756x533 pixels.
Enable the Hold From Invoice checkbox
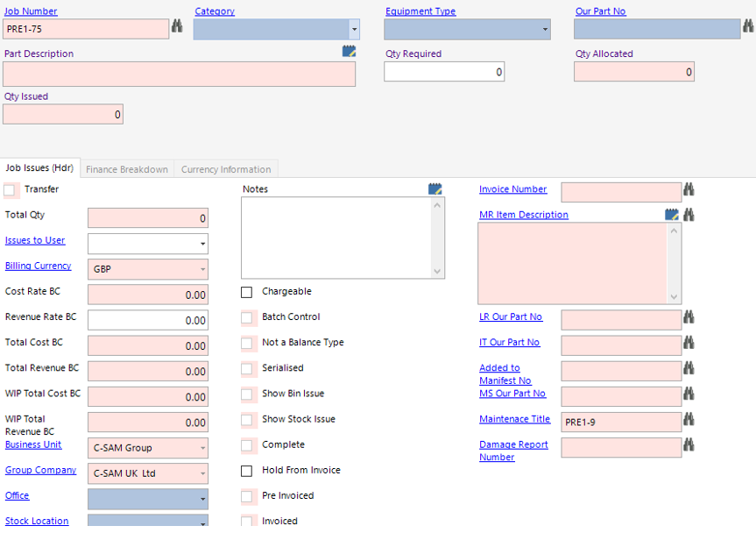(x=248, y=471)
